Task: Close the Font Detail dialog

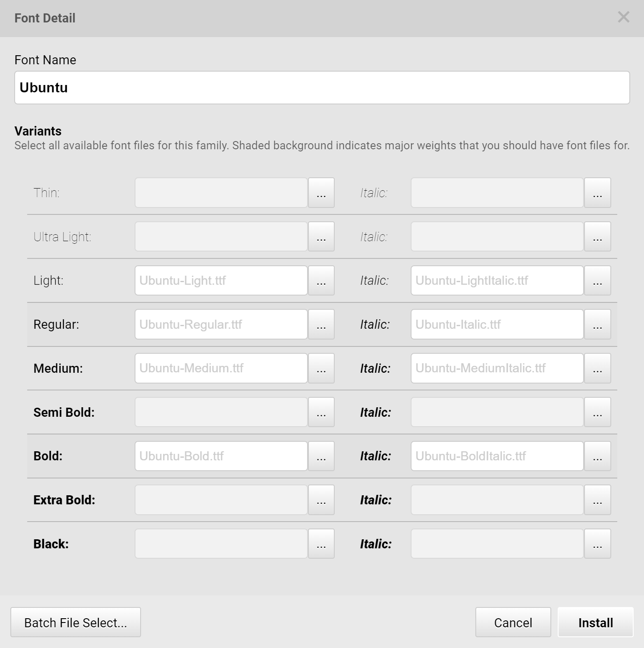Action: point(624,17)
